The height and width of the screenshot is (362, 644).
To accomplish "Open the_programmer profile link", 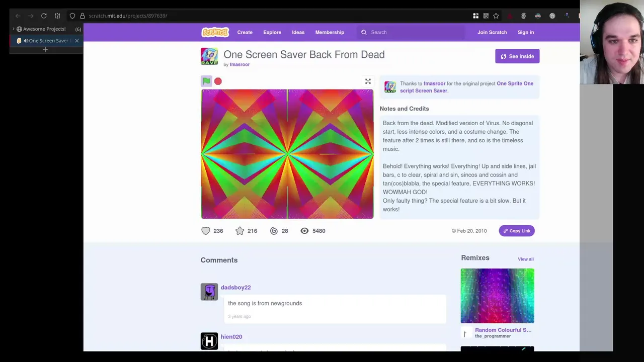I will point(493,336).
